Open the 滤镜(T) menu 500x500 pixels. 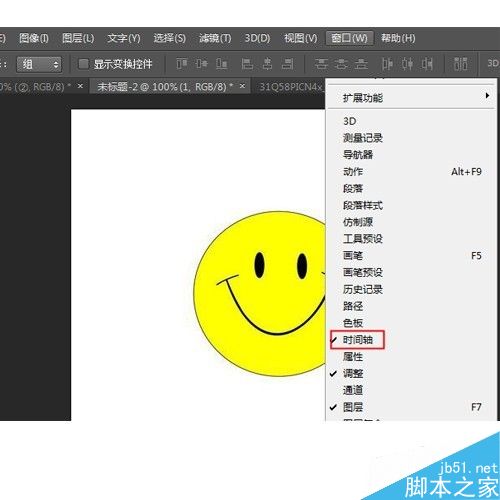(215, 38)
